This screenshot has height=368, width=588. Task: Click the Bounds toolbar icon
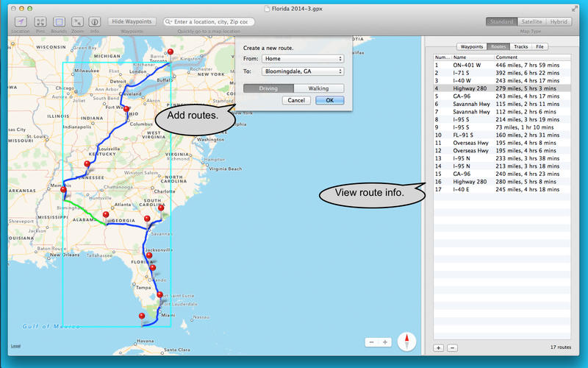coord(59,22)
